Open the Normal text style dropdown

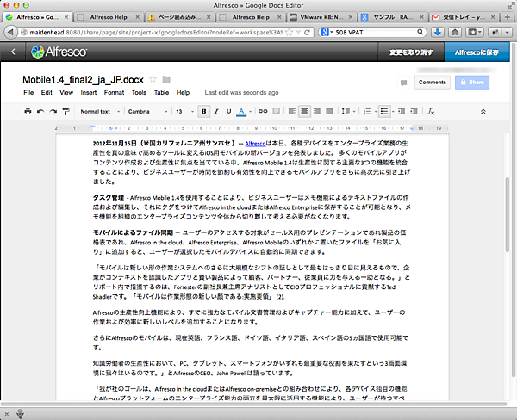(98, 111)
